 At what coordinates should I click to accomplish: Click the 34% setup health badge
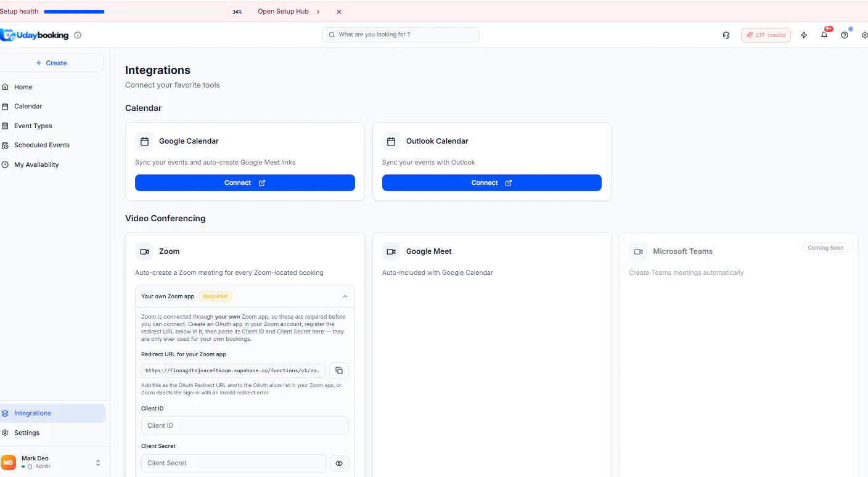(x=237, y=12)
